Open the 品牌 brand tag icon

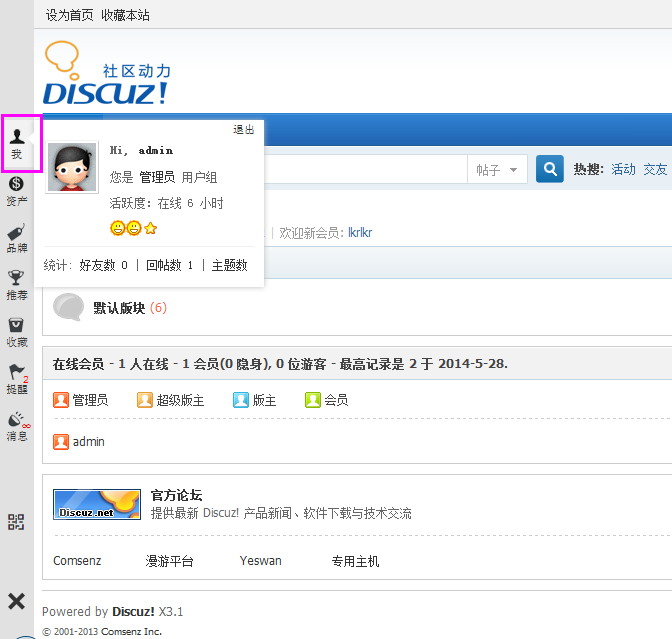click(x=17, y=238)
